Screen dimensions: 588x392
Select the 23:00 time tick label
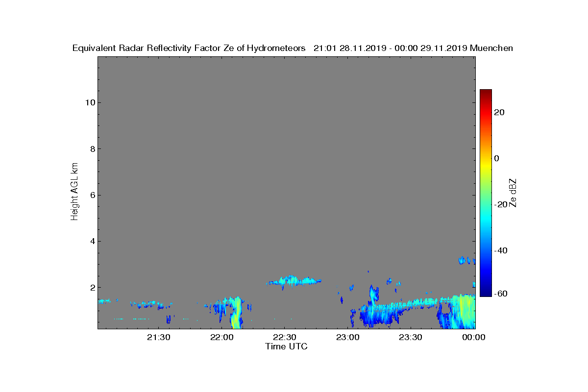tap(348, 337)
